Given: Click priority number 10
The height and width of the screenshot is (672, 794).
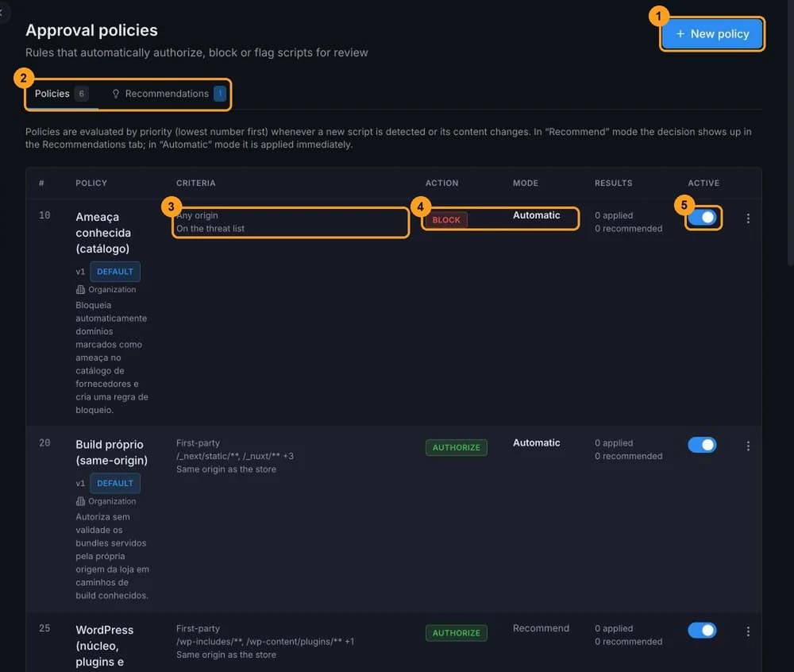Looking at the screenshot, I should pyautogui.click(x=44, y=215).
